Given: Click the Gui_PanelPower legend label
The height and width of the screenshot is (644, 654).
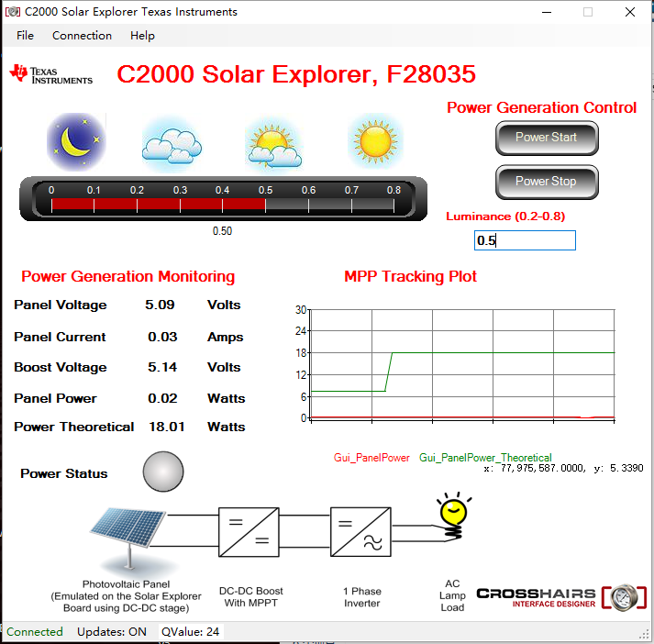Looking at the screenshot, I should 371,458.
